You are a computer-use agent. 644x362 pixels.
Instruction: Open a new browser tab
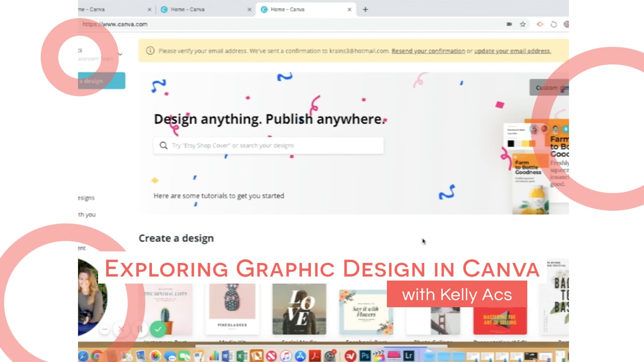365,9
